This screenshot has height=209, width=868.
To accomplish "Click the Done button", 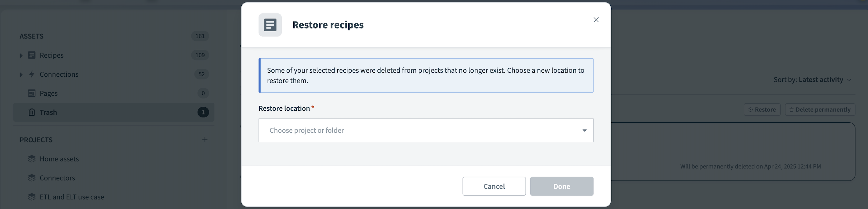I will click(x=562, y=186).
